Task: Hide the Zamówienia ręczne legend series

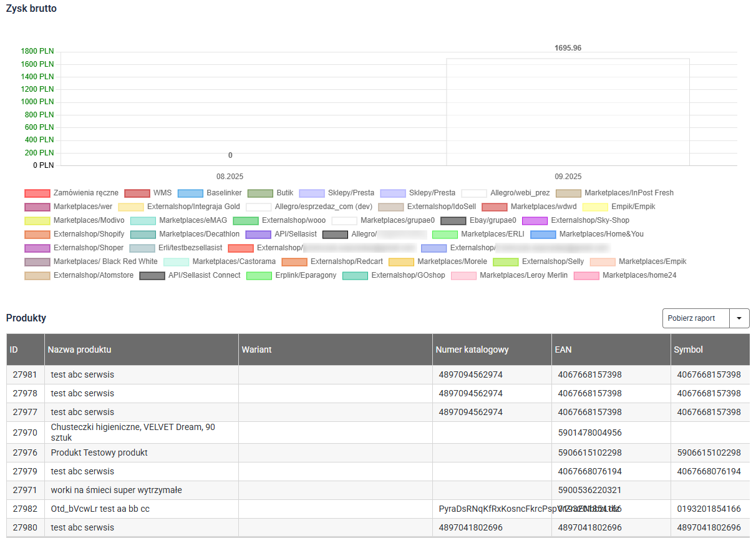Action: [x=37, y=193]
